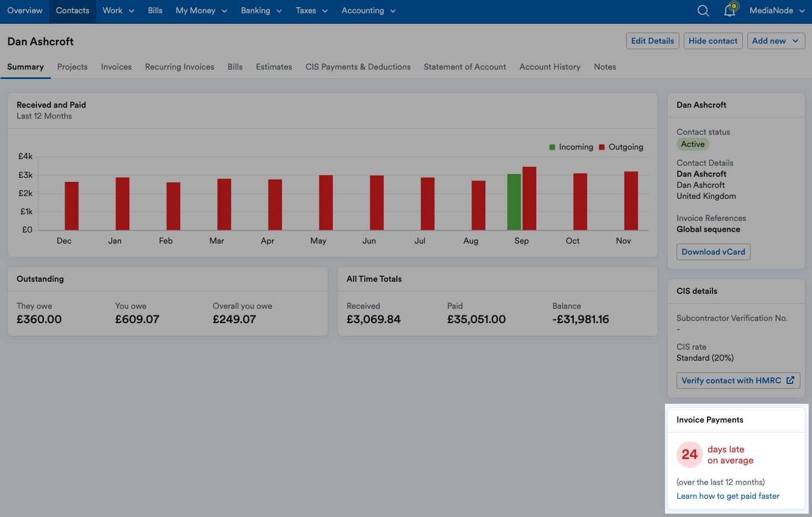Image resolution: width=812 pixels, height=517 pixels.
Task: Click the £4k axis label
Action: pos(25,156)
